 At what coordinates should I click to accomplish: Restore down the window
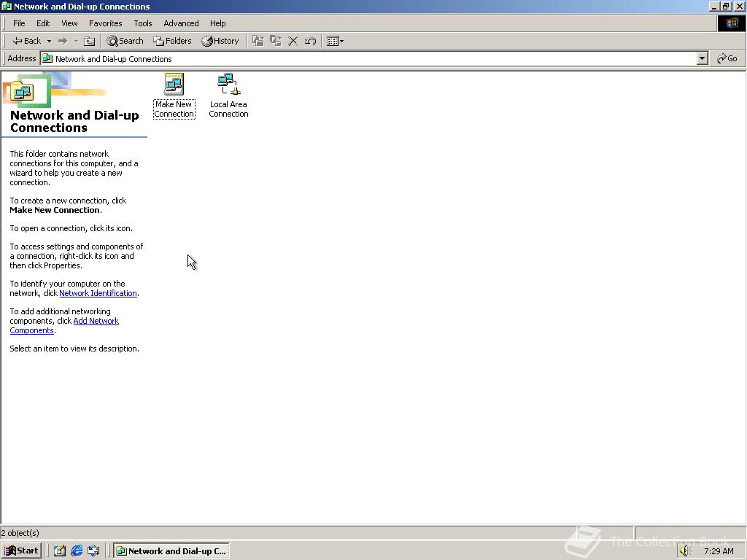tap(726, 6)
